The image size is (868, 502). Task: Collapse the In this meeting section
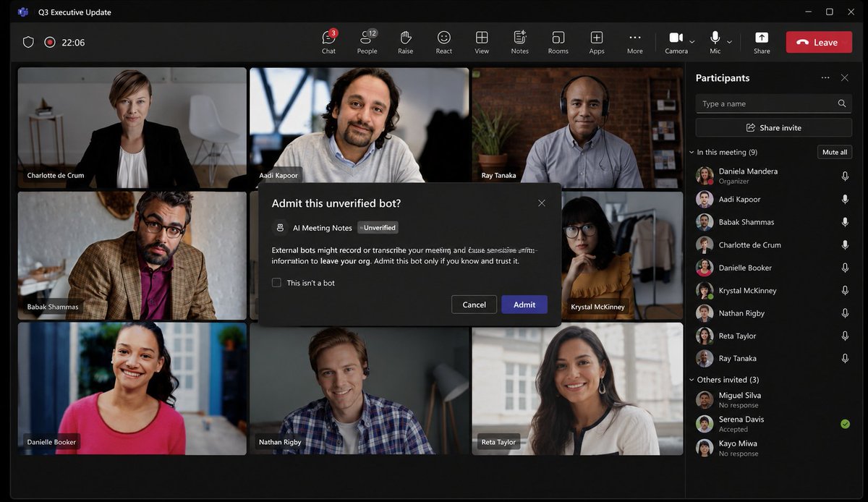pos(692,153)
